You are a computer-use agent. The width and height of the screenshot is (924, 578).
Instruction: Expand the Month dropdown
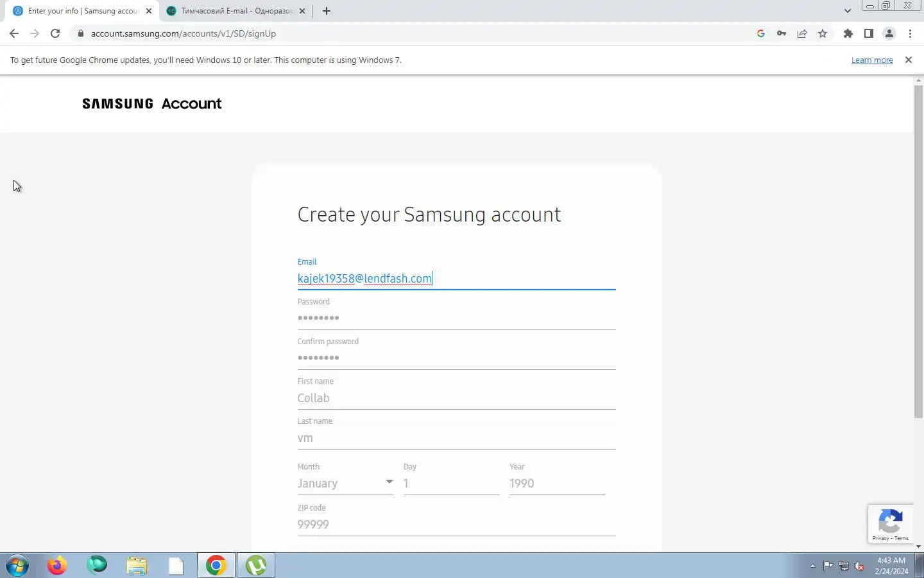(345, 483)
